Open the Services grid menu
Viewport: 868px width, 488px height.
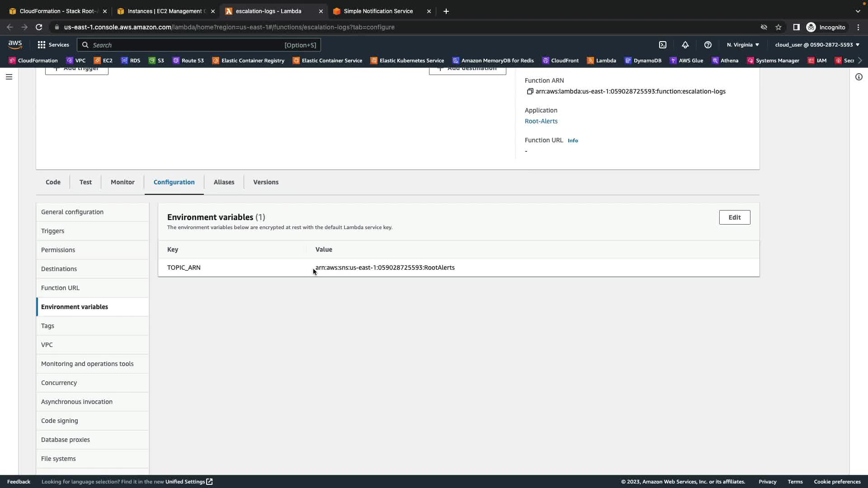click(x=53, y=45)
